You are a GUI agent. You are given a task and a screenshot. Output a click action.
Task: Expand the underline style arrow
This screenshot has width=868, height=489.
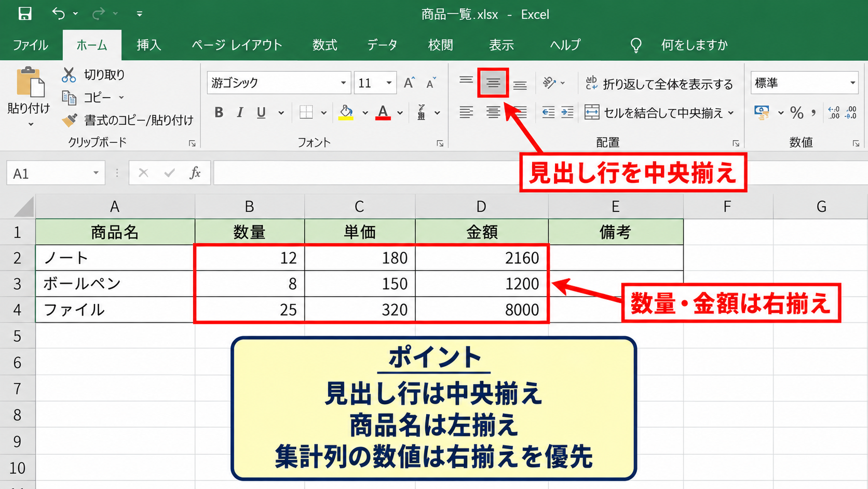click(281, 113)
